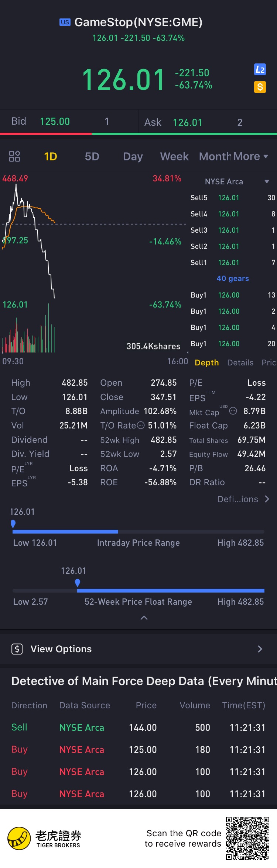
Task: Tap the info icon next to T/O Rate
Action: [141, 426]
